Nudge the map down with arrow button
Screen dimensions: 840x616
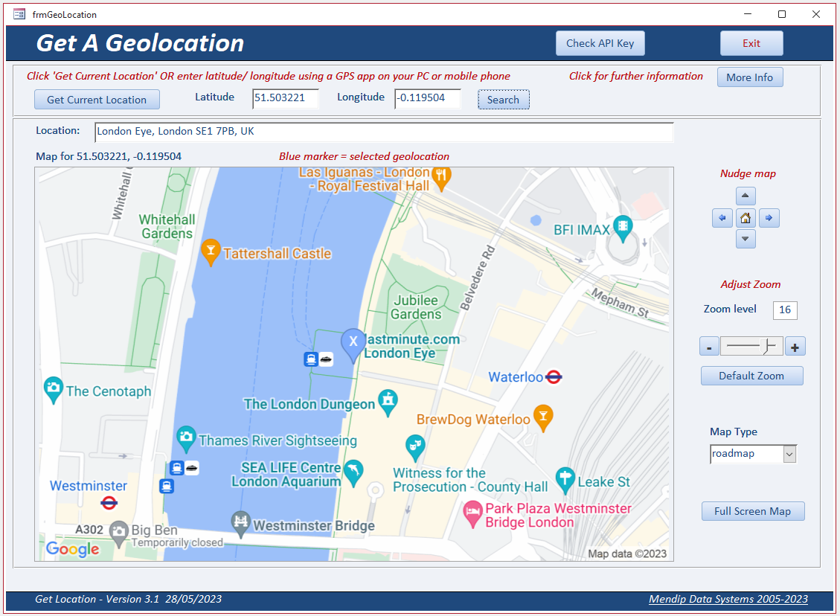click(x=746, y=239)
